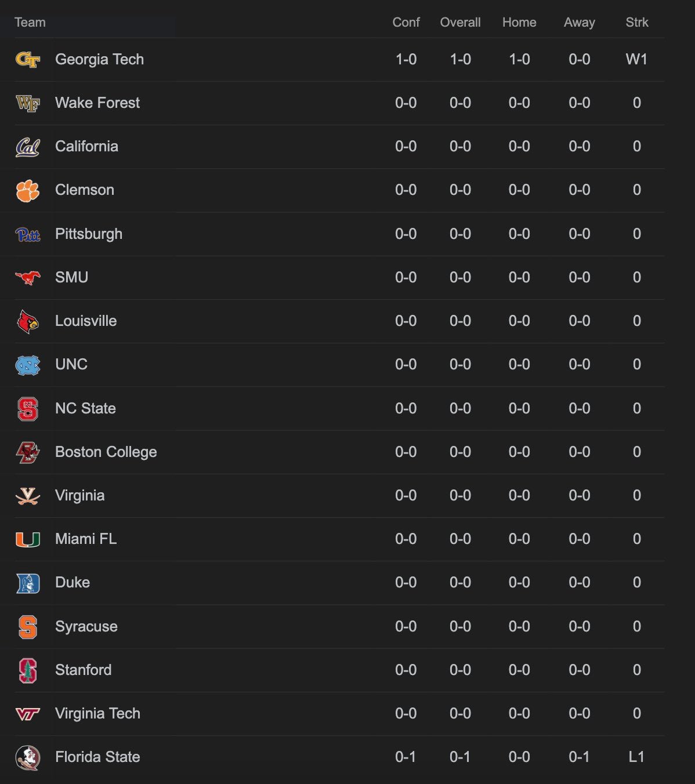Click the Home column header
The image size is (695, 784).
[x=519, y=22]
